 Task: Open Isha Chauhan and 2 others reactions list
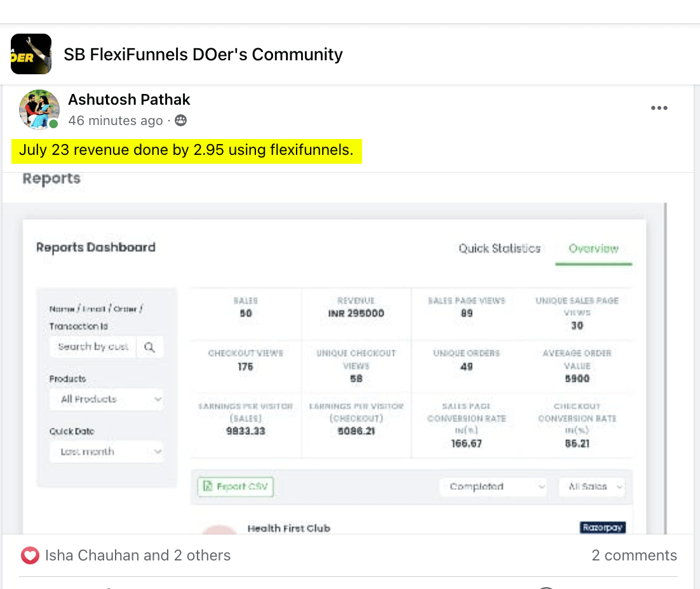point(137,555)
